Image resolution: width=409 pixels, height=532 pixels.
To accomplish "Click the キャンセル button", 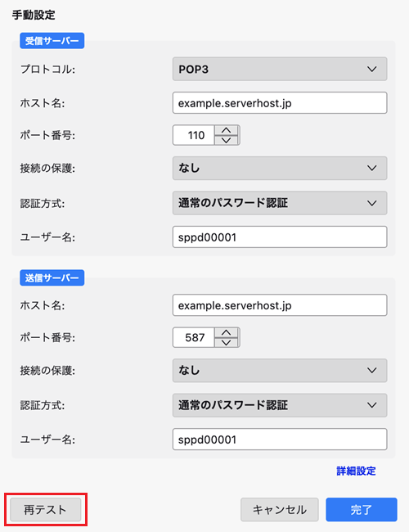I will click(280, 510).
